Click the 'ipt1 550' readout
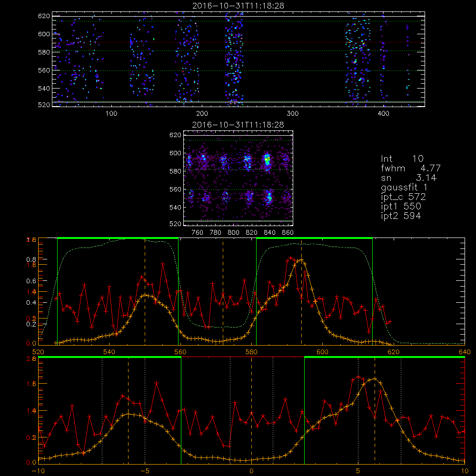Viewport: 476px width, 476px height. pos(401,206)
